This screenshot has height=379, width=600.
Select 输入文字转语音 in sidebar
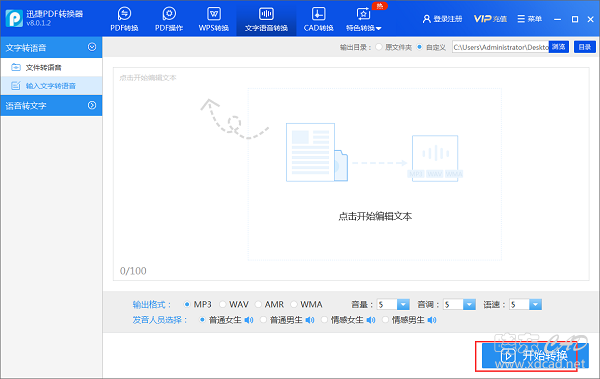click(x=51, y=86)
